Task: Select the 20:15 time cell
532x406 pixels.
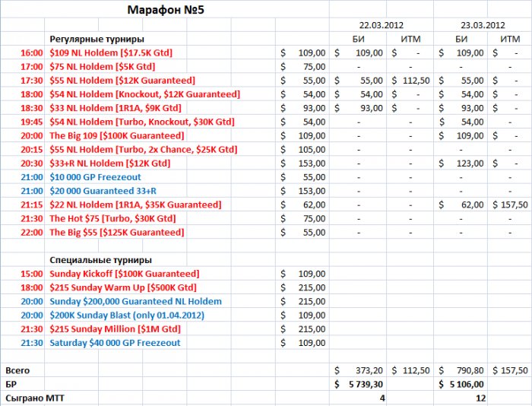Action: click(x=32, y=149)
